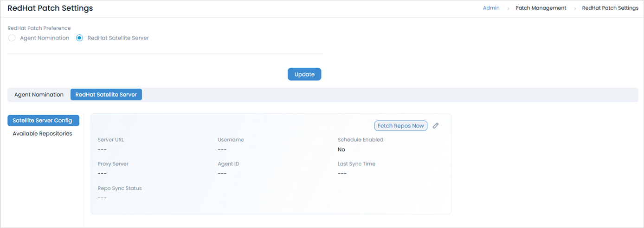Viewport: 644px width, 228px height.
Task: Click the Repo Sync Status label
Action: (120, 189)
